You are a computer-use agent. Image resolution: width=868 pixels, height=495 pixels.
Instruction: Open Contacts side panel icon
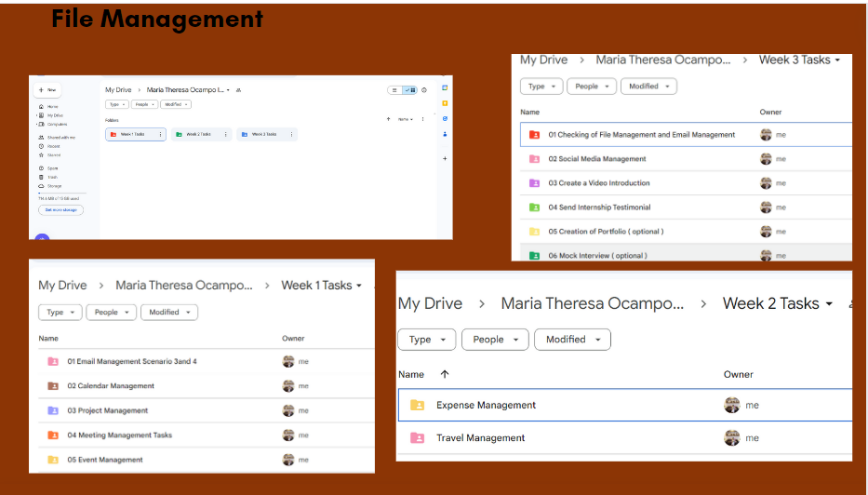coord(445,134)
